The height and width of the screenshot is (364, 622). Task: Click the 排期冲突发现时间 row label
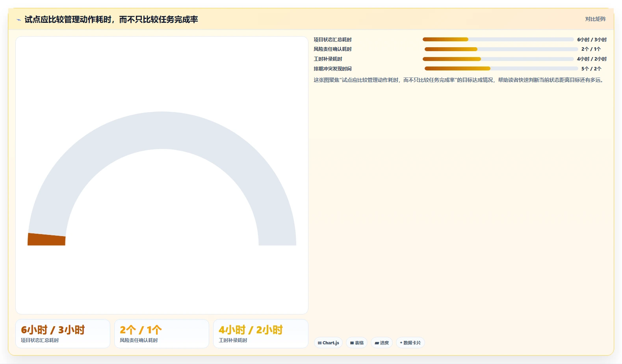(x=332, y=69)
